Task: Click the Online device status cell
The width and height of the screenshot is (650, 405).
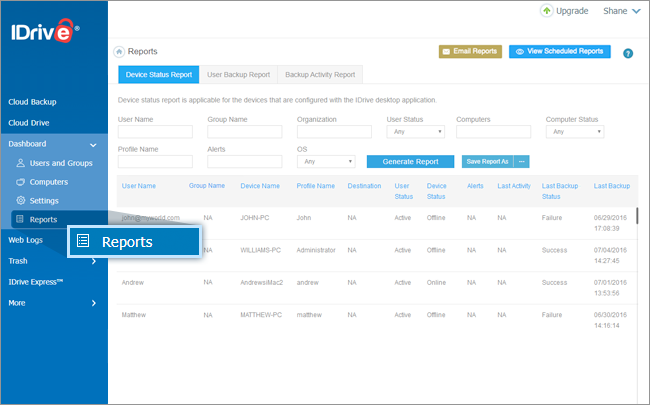Action: pyautogui.click(x=437, y=283)
